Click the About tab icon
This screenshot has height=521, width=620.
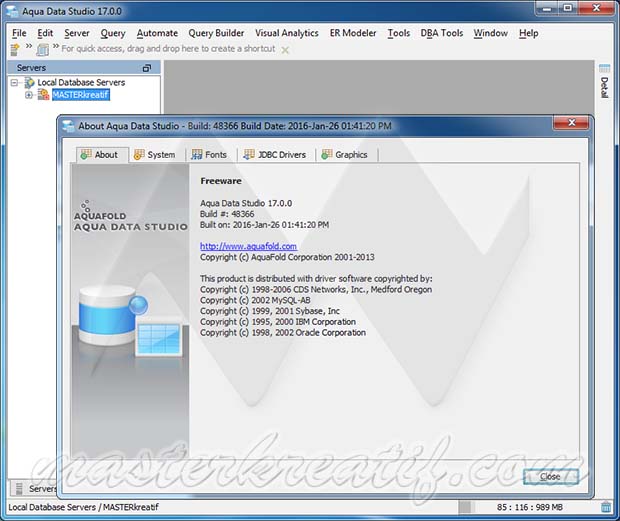(86, 155)
